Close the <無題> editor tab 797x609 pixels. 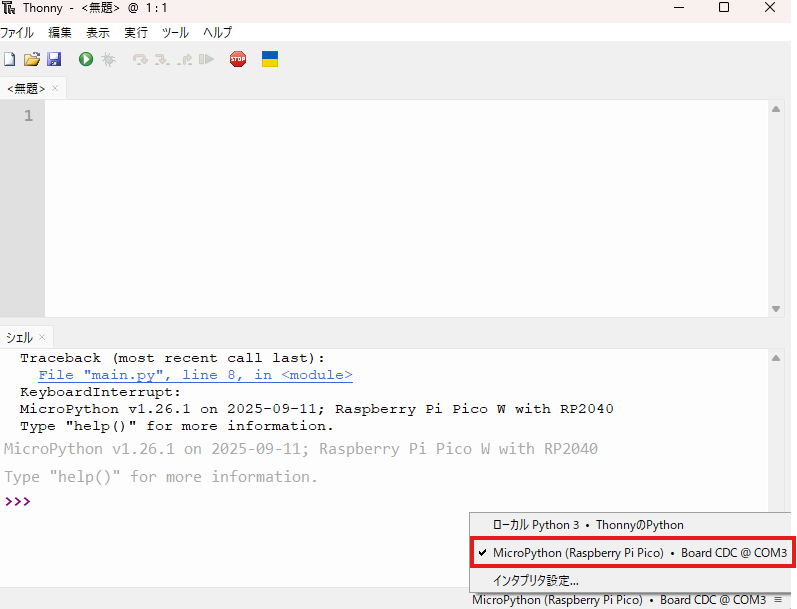click(55, 88)
